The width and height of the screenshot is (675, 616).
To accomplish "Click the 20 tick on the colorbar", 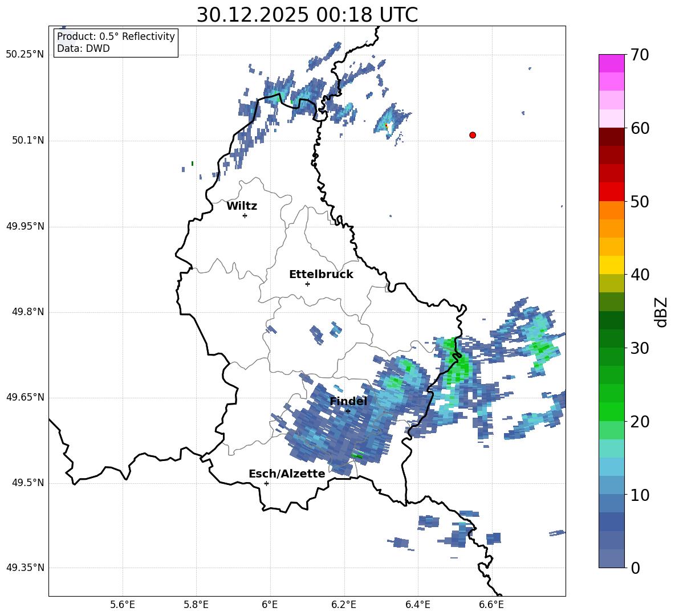I will 640,422.
